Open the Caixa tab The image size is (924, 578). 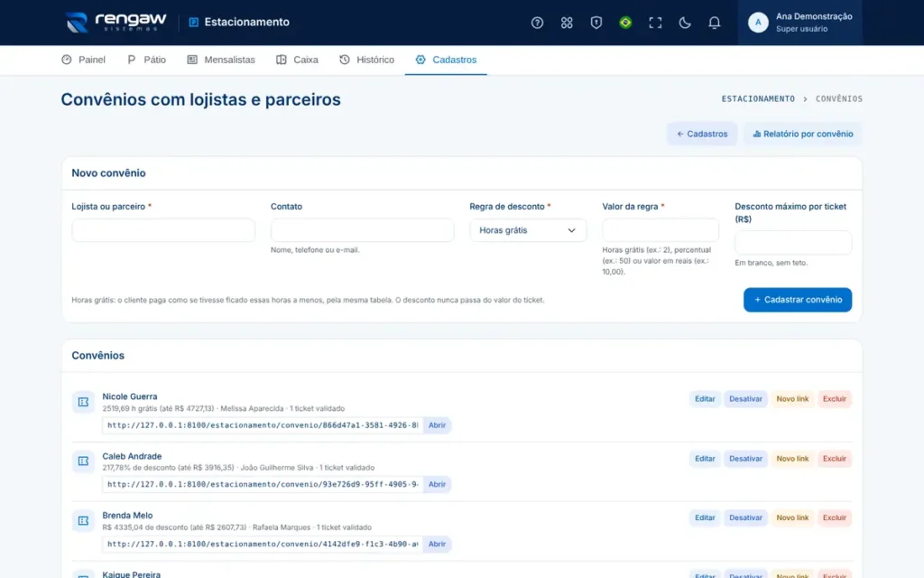(x=297, y=60)
